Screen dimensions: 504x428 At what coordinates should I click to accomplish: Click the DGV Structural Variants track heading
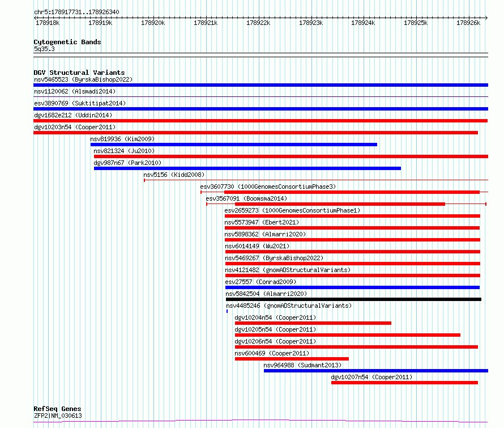point(79,73)
